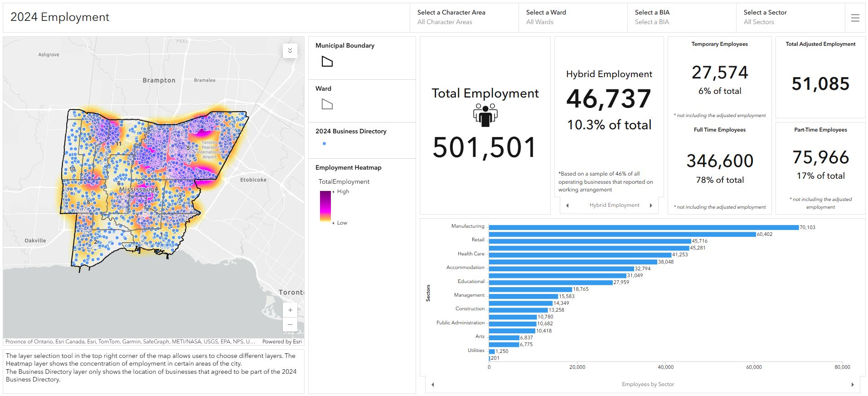Click the Manufacturing bar in the chart
868x396 pixels.
click(x=644, y=227)
